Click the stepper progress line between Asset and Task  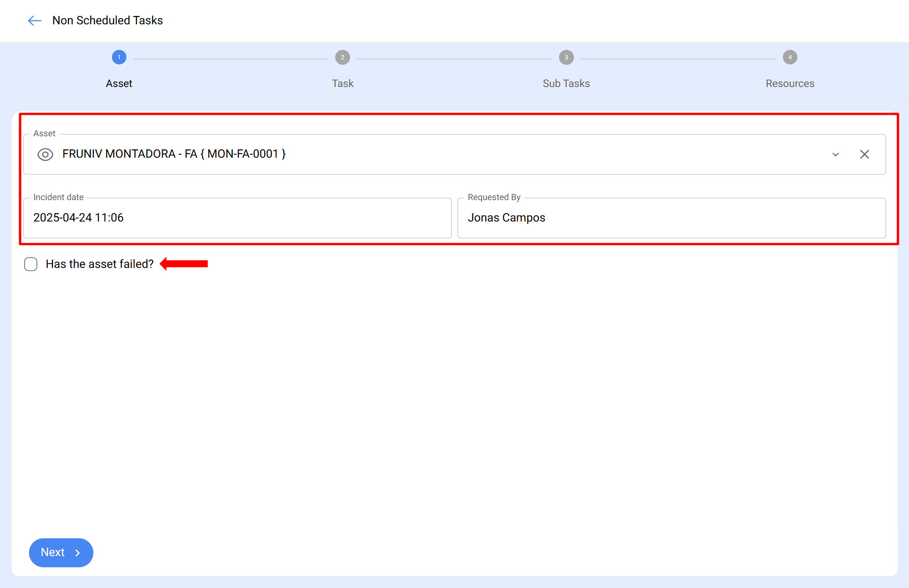233,57
